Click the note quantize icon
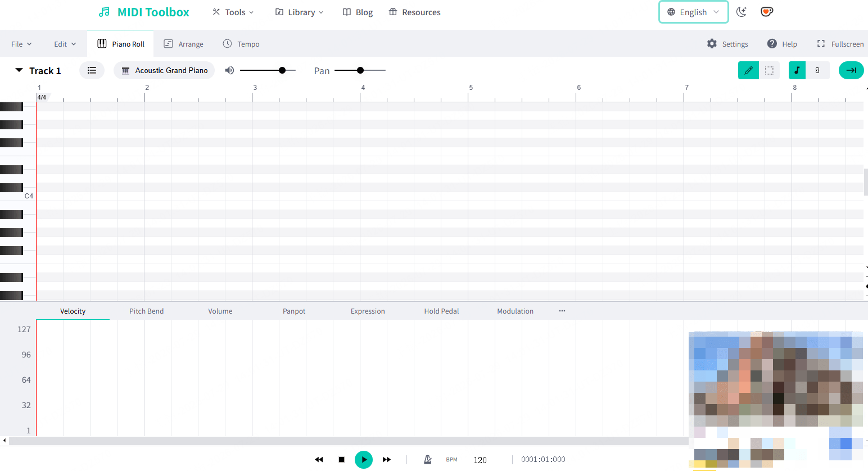 [x=797, y=70]
